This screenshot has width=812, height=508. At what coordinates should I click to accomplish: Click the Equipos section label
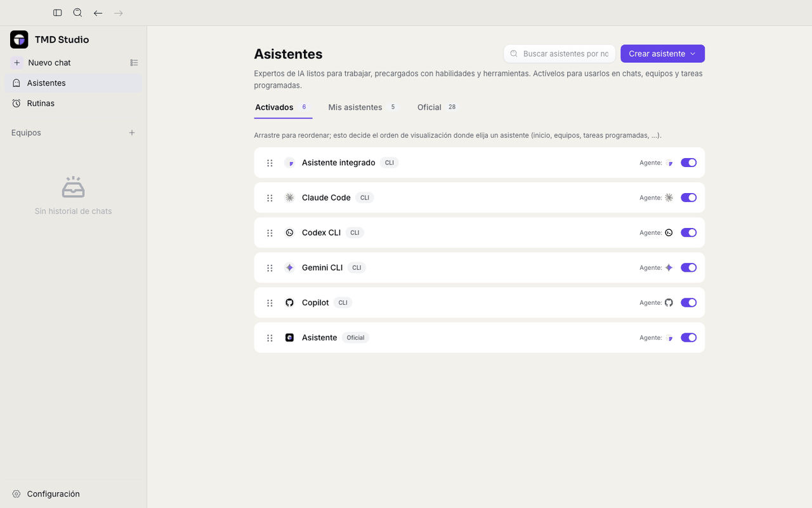[x=26, y=133]
